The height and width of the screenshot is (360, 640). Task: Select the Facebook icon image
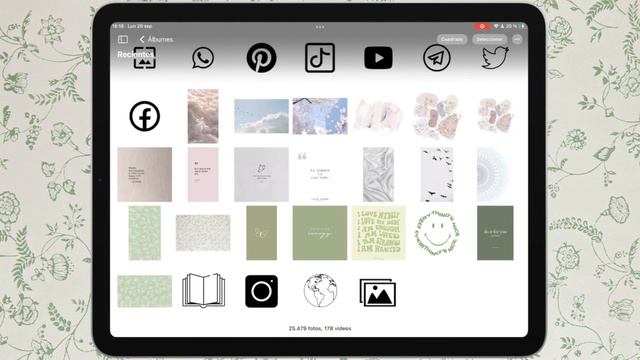(x=144, y=116)
